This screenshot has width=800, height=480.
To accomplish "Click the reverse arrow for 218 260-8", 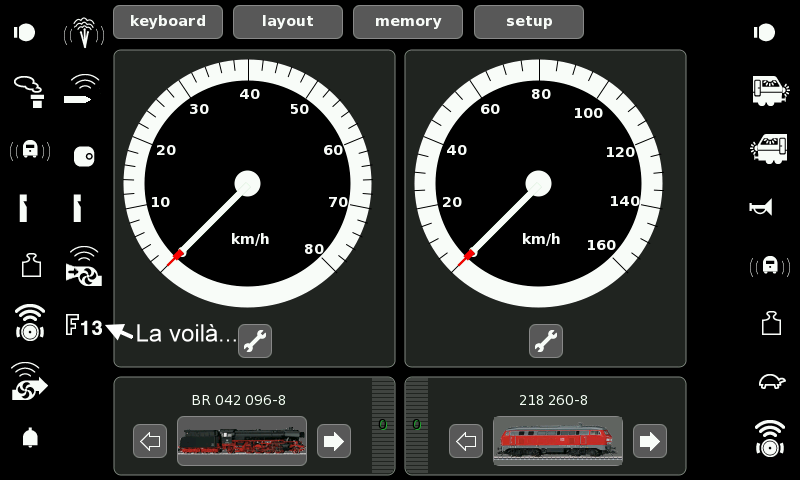I will coord(466,441).
